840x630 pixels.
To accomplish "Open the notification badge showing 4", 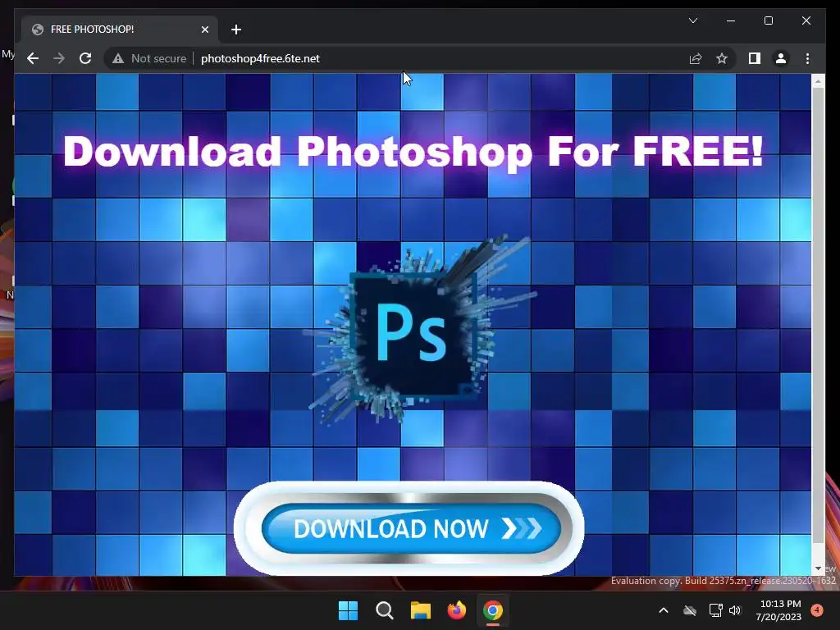I will [x=817, y=610].
